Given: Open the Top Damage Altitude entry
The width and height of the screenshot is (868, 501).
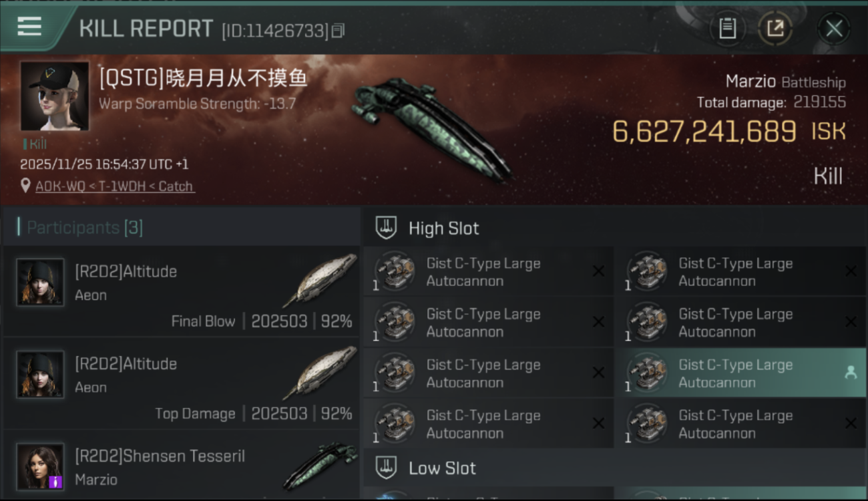Looking at the screenshot, I should tap(180, 384).
